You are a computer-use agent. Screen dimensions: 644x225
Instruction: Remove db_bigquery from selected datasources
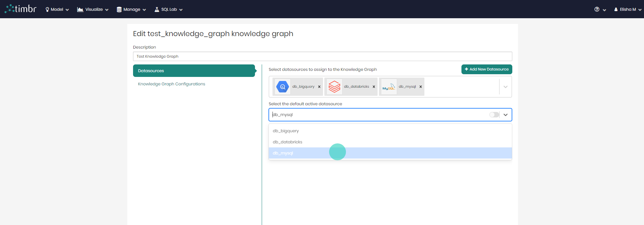[319, 87]
